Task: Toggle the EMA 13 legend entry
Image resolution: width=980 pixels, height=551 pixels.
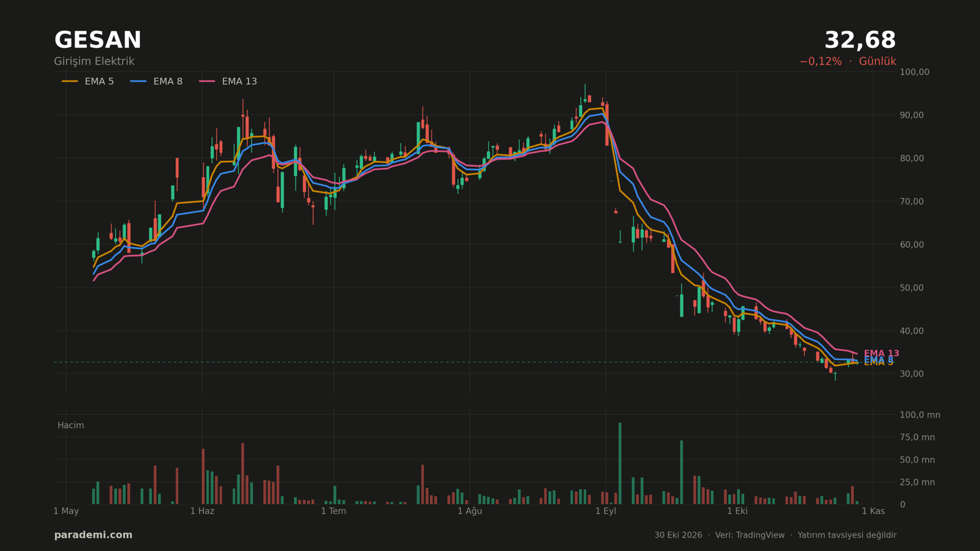Action: (x=228, y=81)
